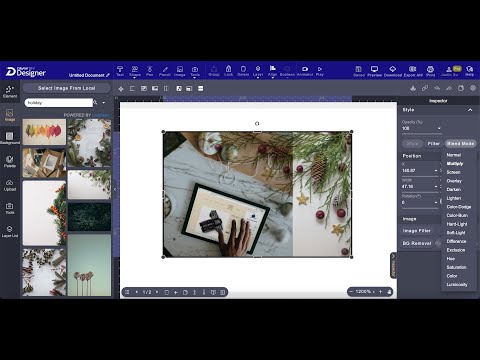Choose Multiply blend mode
Image resolution: width=480 pixels, height=360 pixels.
coord(455,164)
